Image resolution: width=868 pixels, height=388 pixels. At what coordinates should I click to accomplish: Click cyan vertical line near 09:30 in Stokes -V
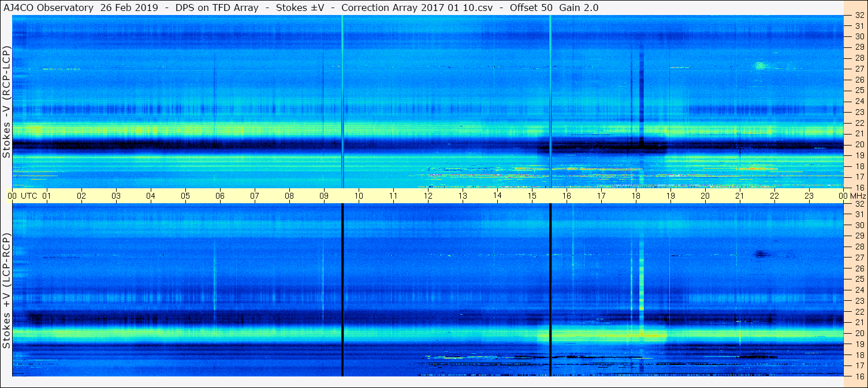342,102
